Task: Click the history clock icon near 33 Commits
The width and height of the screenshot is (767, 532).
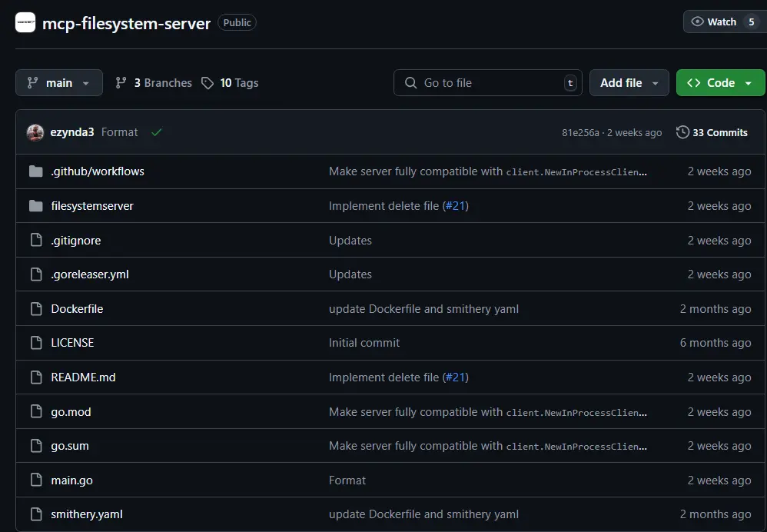Action: [682, 131]
